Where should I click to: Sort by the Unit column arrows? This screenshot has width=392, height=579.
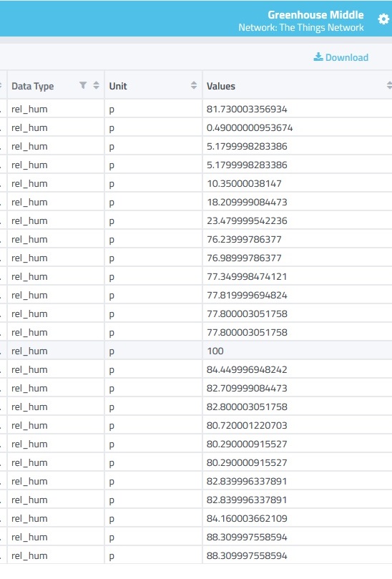pos(194,85)
